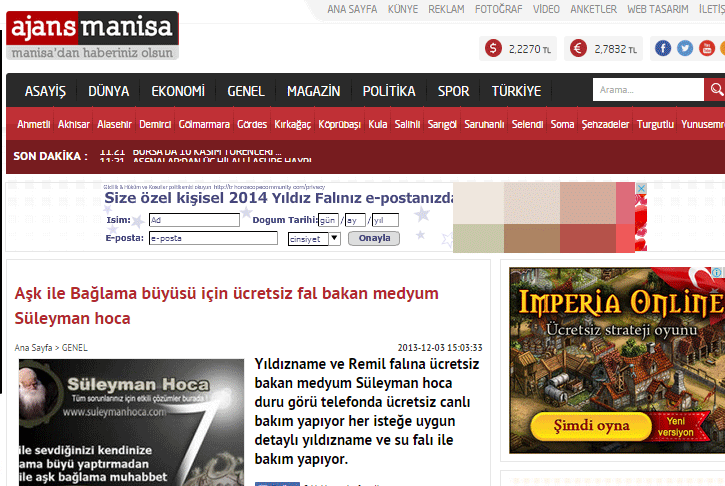Click the E-posta input field
The height and width of the screenshot is (486, 725).
tap(213, 238)
